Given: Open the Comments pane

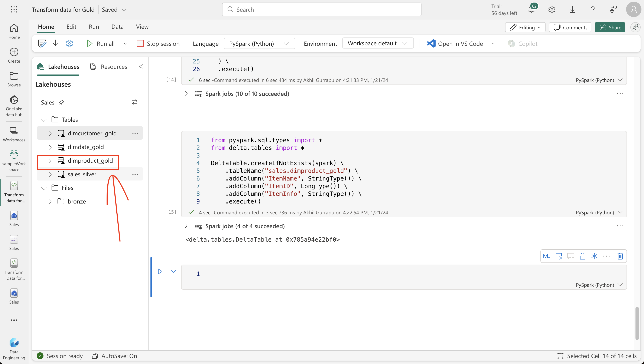Looking at the screenshot, I should (570, 27).
